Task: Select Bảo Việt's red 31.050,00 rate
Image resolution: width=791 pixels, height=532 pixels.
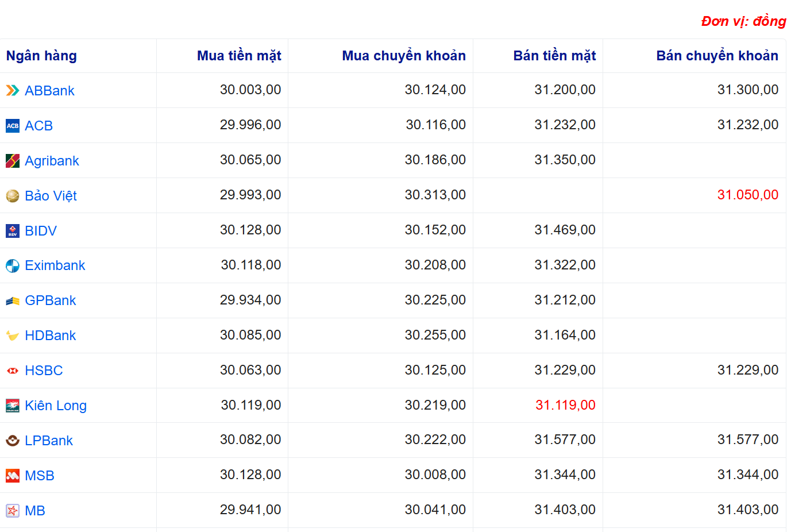Action: tap(747, 195)
